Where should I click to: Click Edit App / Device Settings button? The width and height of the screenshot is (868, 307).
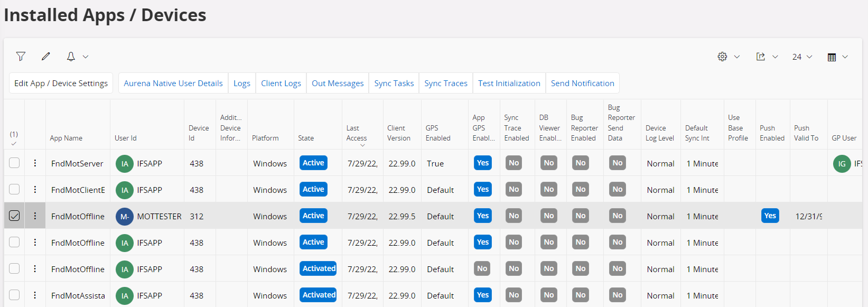tap(61, 83)
